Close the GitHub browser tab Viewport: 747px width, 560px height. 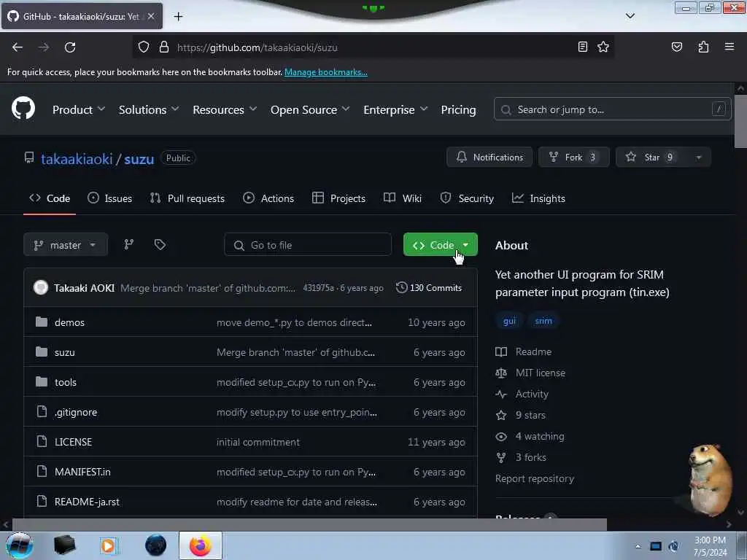coord(151,16)
